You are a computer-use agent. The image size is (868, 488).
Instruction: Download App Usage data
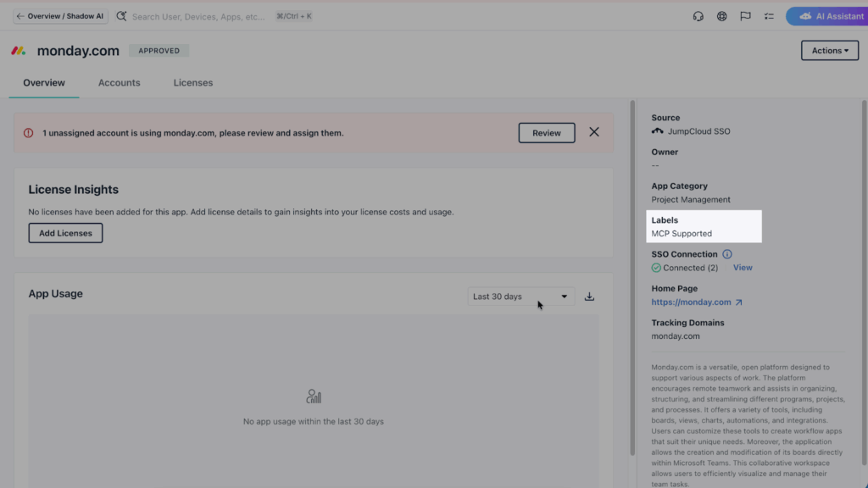pos(590,297)
